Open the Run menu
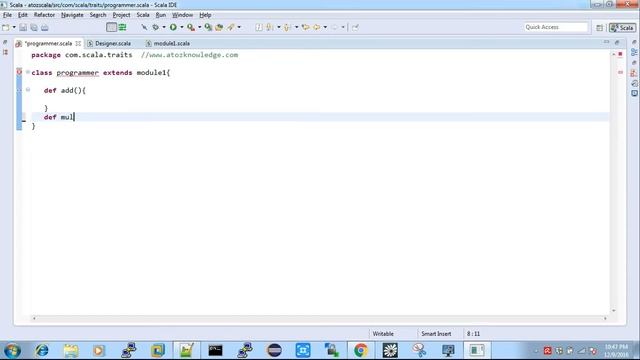The width and height of the screenshot is (640, 360). tap(160, 15)
